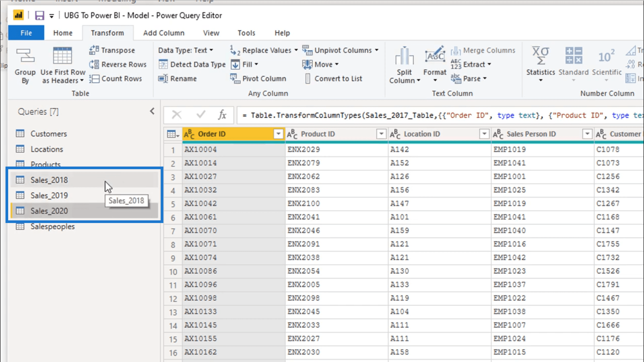Image resolution: width=644 pixels, height=362 pixels.
Task: Switch to the Add Column tab
Action: click(x=164, y=33)
